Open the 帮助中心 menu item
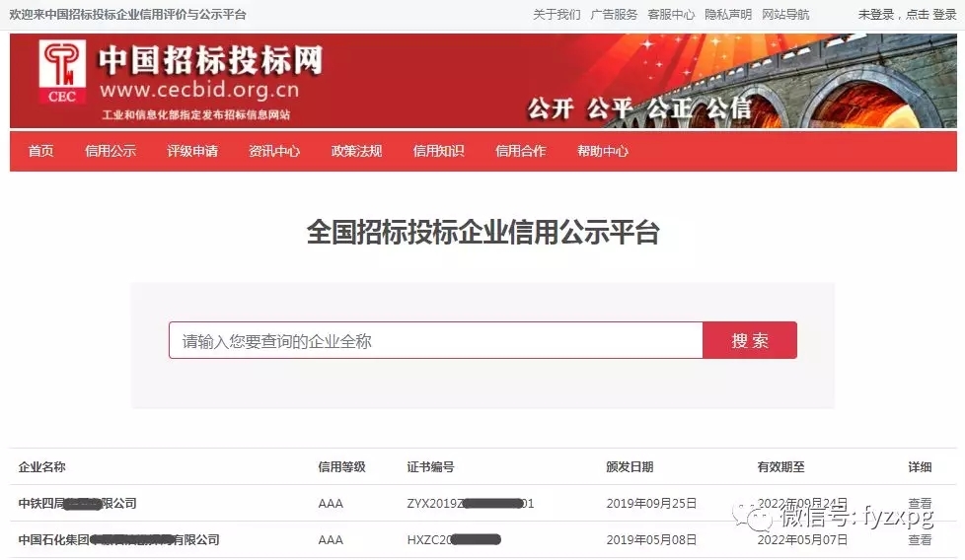The height and width of the screenshot is (560, 965). click(603, 151)
